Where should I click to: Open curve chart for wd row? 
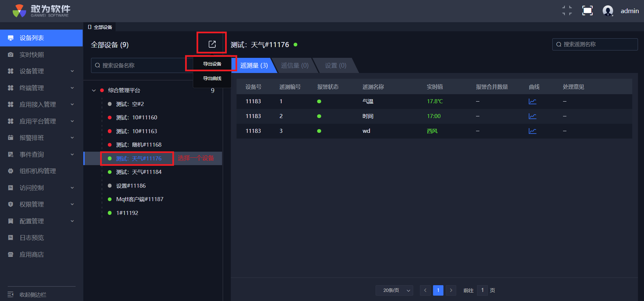532,131
